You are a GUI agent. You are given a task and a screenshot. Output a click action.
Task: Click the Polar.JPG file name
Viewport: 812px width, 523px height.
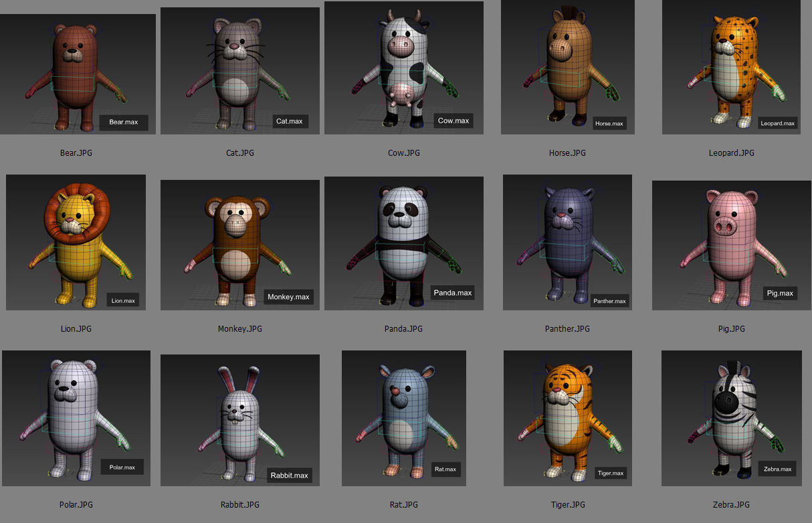(x=76, y=505)
